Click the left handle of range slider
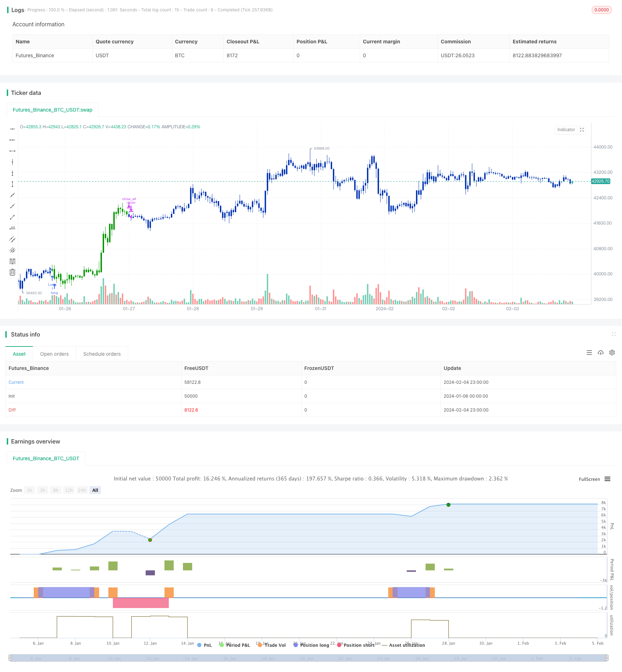The image size is (622, 672). pyautogui.click(x=10, y=658)
